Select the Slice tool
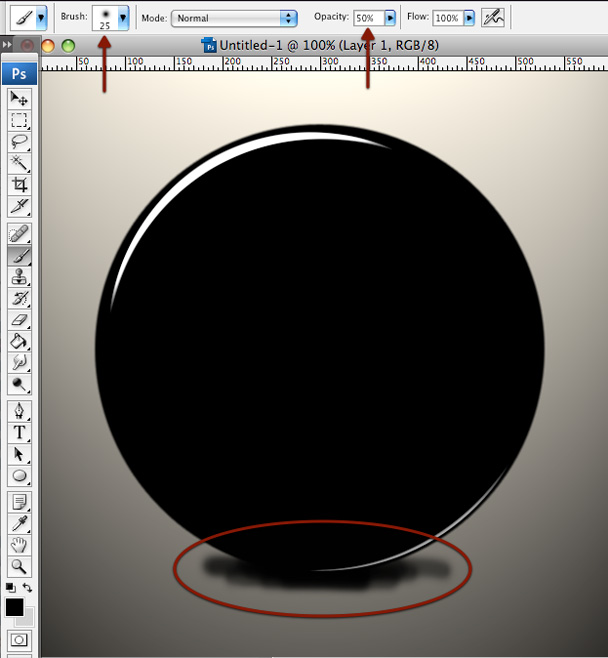This screenshot has width=608, height=658. (19, 206)
